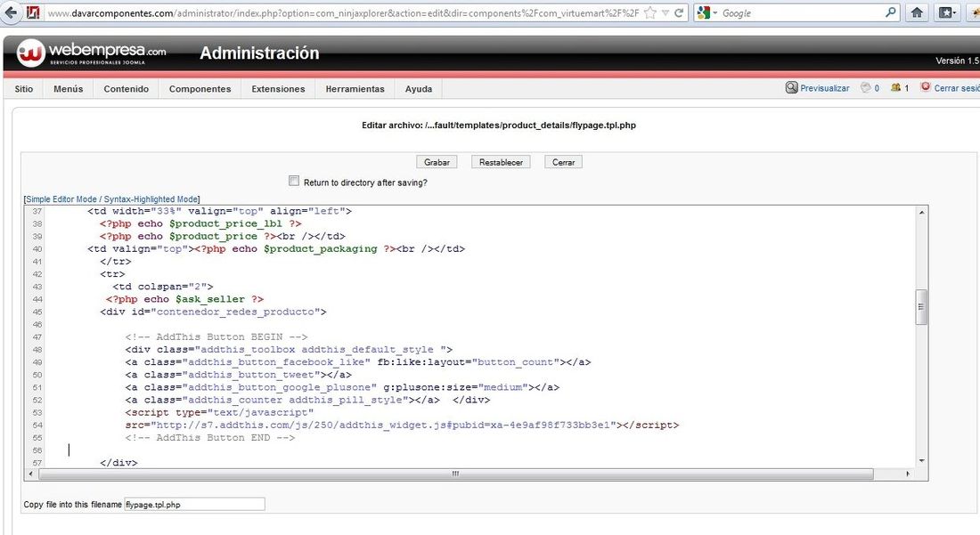Click the editor scroll right arrow

tap(908, 474)
